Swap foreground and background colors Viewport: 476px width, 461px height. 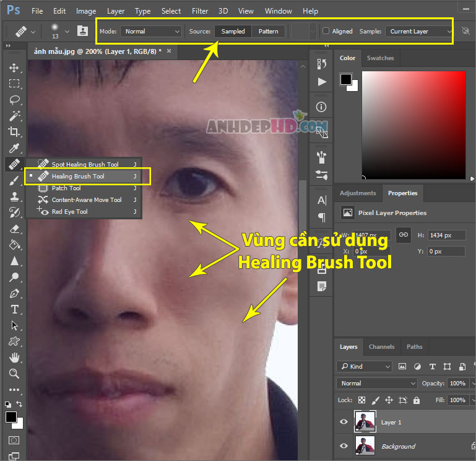pyautogui.click(x=19, y=404)
